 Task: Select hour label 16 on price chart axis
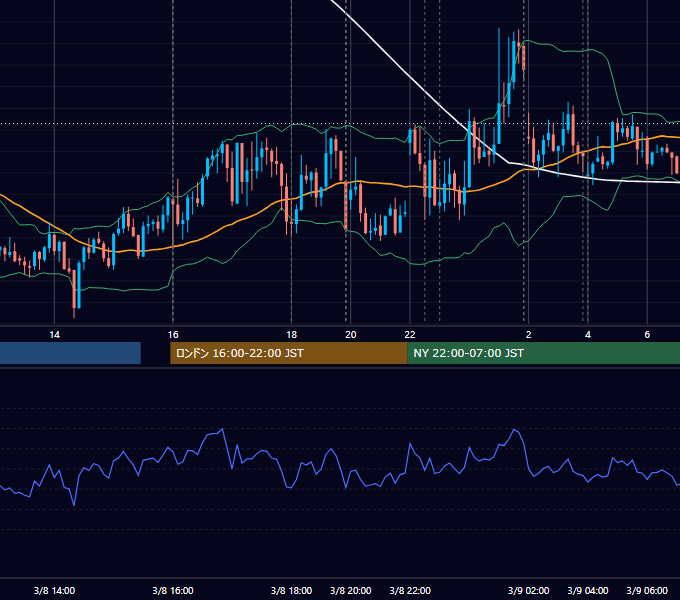[173, 335]
